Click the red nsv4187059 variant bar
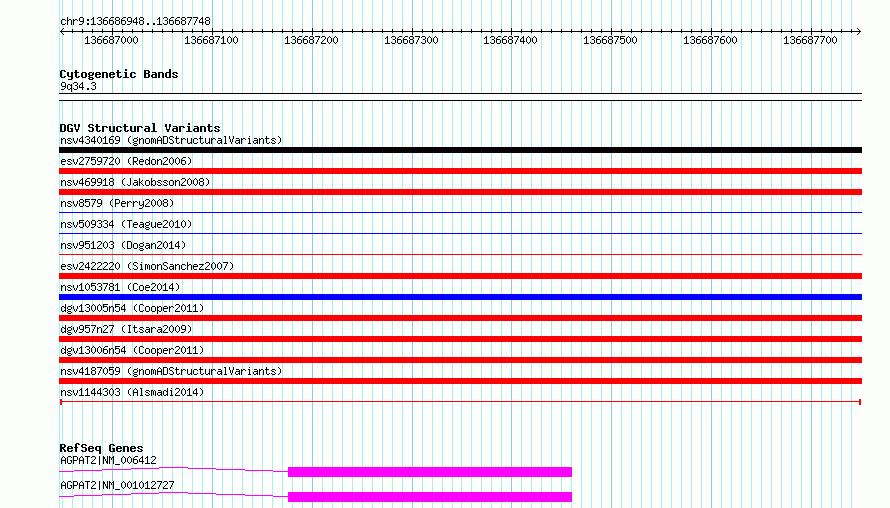 click(460, 381)
